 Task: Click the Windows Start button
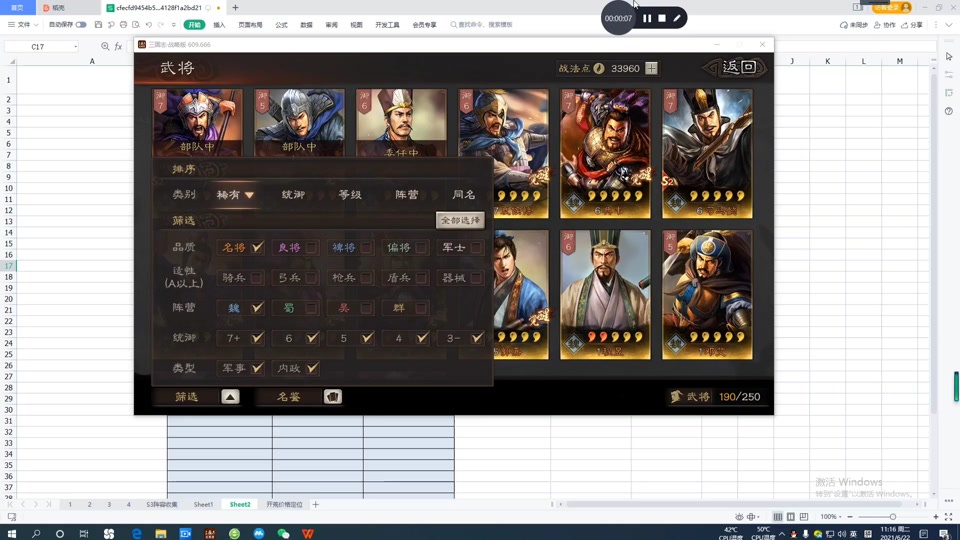click(12, 533)
